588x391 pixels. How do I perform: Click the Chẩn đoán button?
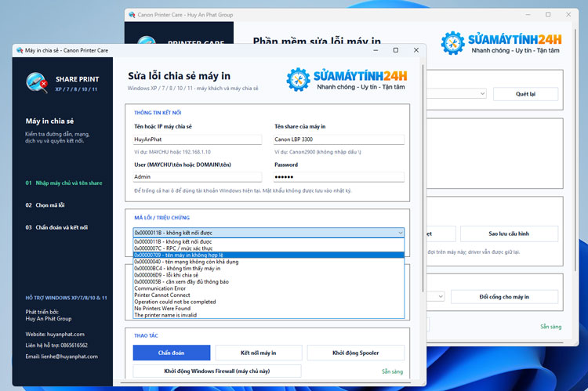172,353
